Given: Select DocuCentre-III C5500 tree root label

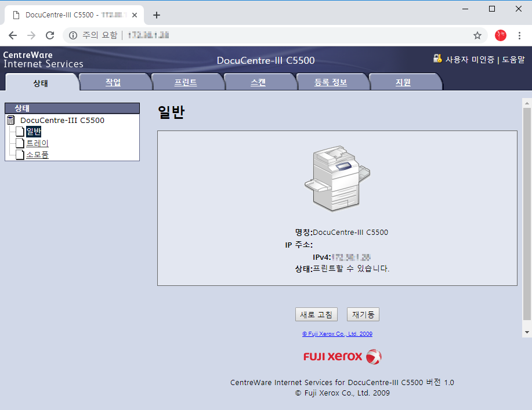Looking at the screenshot, I should click(63, 121).
